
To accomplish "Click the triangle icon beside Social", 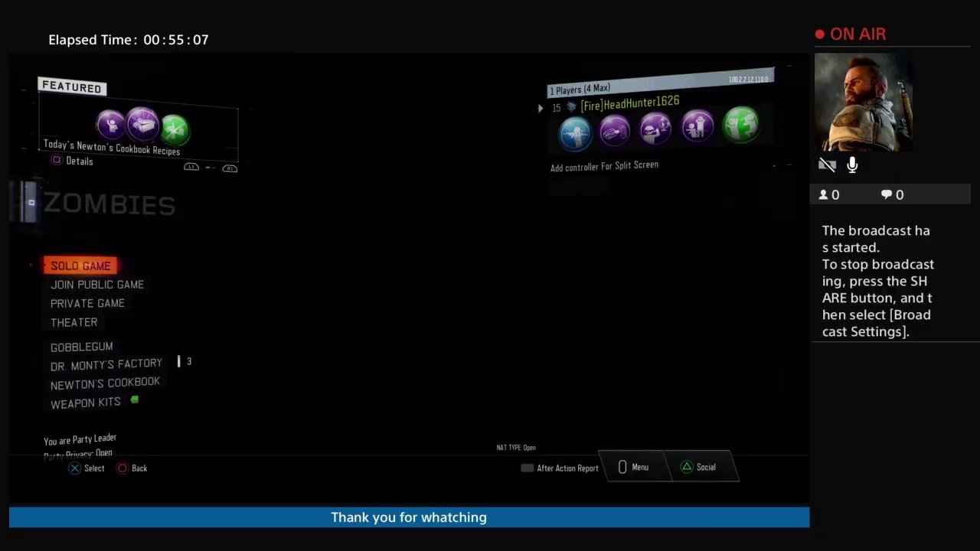I will point(687,467).
